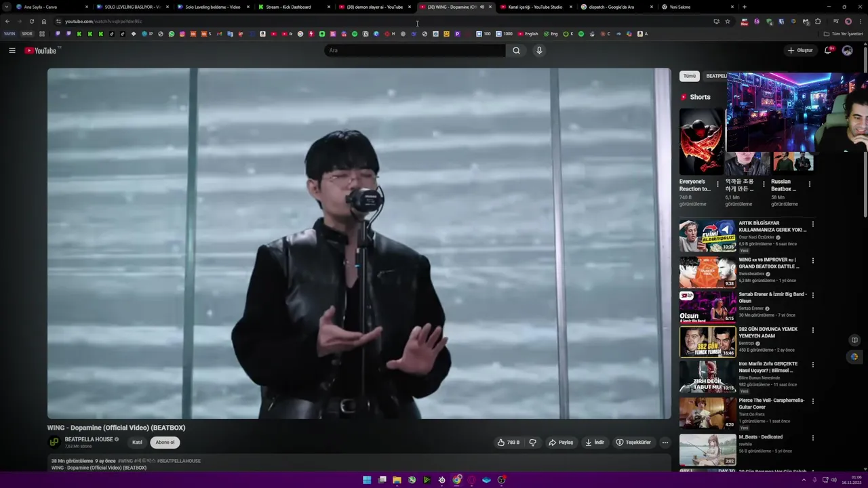Open options for WING vs IMPROVER video
The width and height of the screenshot is (868, 488).
click(x=812, y=260)
